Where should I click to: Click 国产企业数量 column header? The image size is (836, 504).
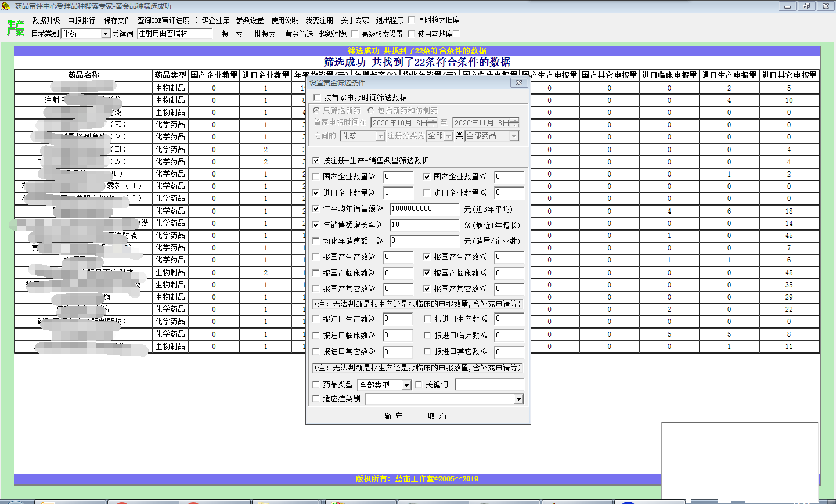pos(214,75)
